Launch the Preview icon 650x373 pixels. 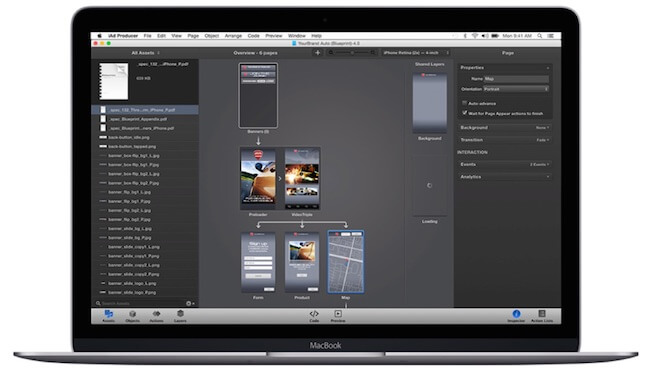coord(338,316)
